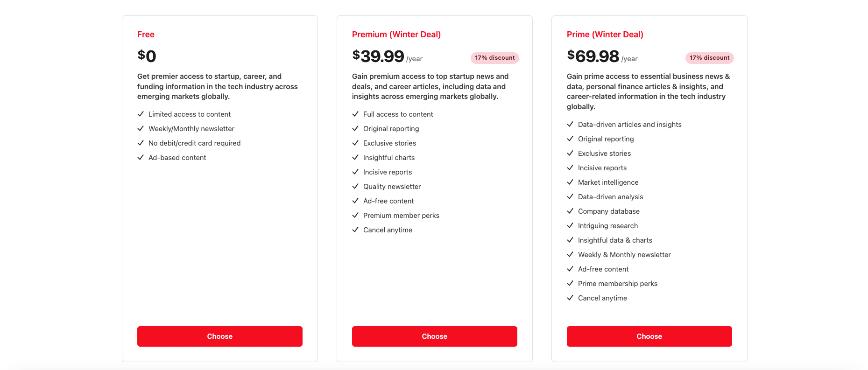Click checkmark beside Weekly/Monthly newsletter
The height and width of the screenshot is (370, 868).
coord(141,128)
